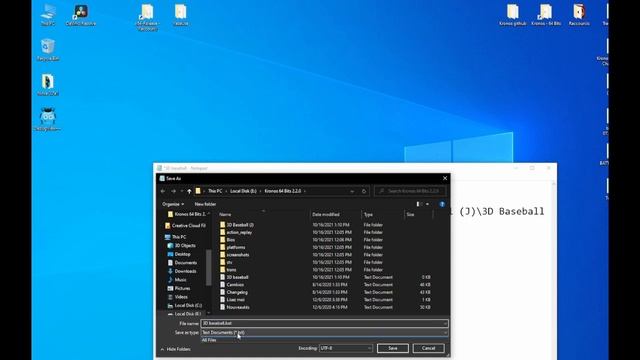Open the Save As help icon
The image size is (640, 360).
442,204
